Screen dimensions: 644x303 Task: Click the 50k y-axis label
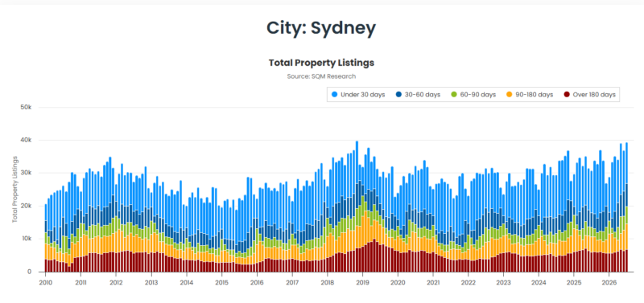coord(26,108)
